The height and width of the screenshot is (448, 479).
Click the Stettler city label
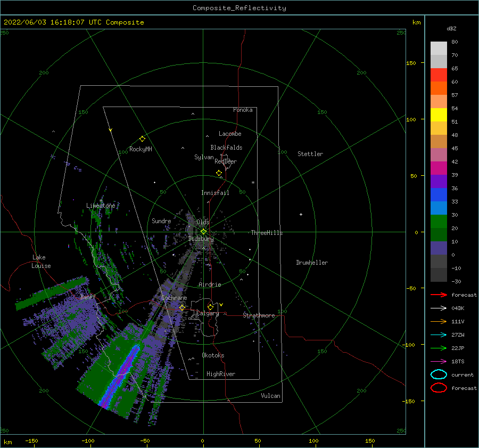point(310,154)
